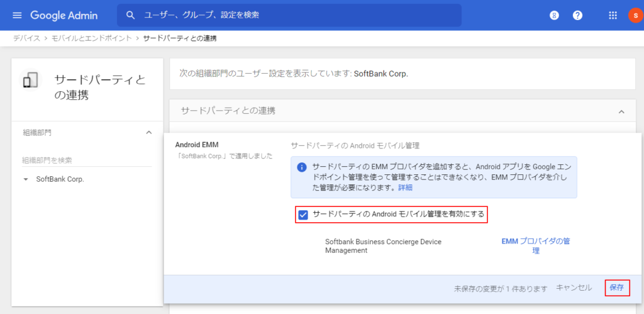Click the blue info icon
Image resolution: width=644 pixels, height=314 pixels.
[x=302, y=167]
